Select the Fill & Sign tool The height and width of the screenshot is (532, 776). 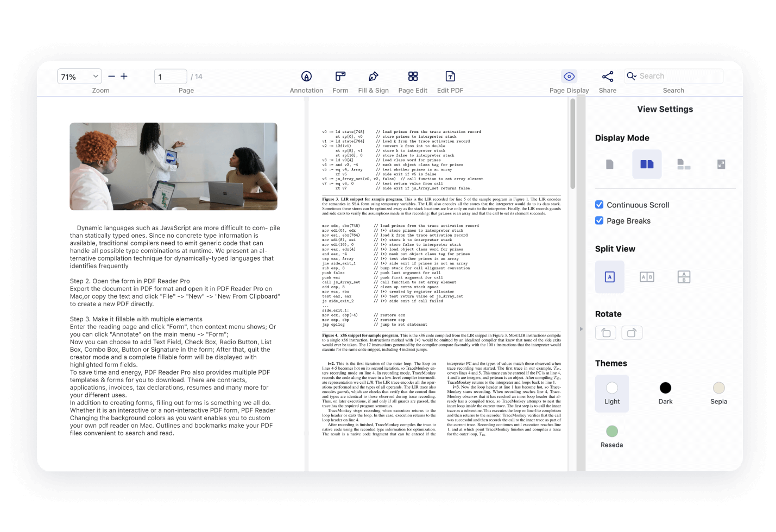click(x=373, y=77)
